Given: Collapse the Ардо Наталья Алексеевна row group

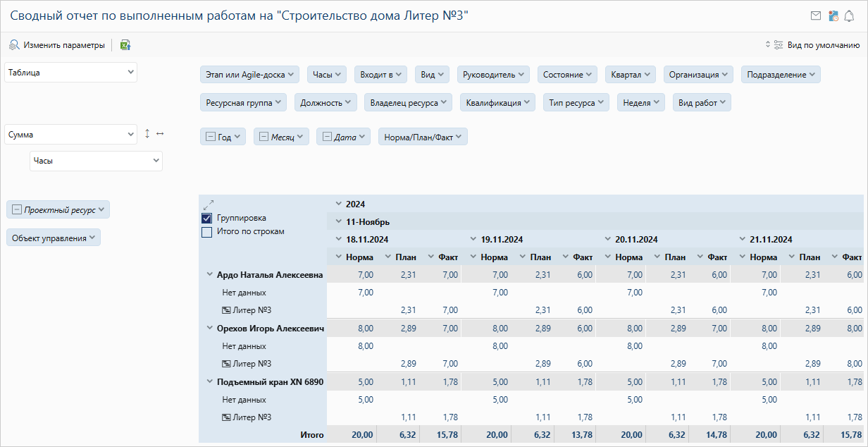Looking at the screenshot, I should pos(209,274).
